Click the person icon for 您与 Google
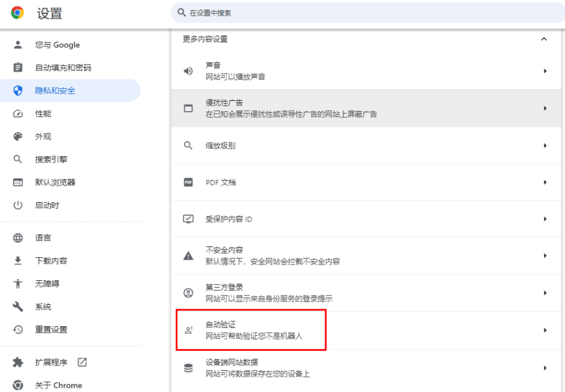Screen dimensions: 565x392 18,45
